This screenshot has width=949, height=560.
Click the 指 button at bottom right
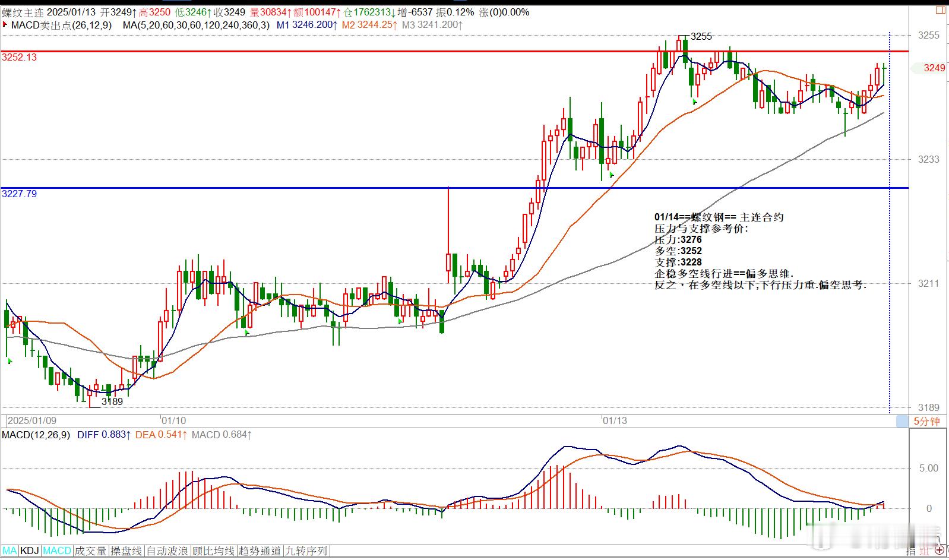coord(910,552)
